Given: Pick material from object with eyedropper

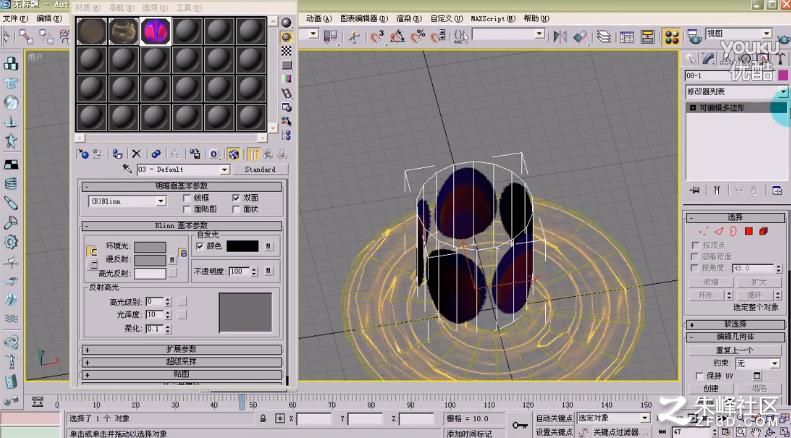Looking at the screenshot, I should [x=127, y=169].
